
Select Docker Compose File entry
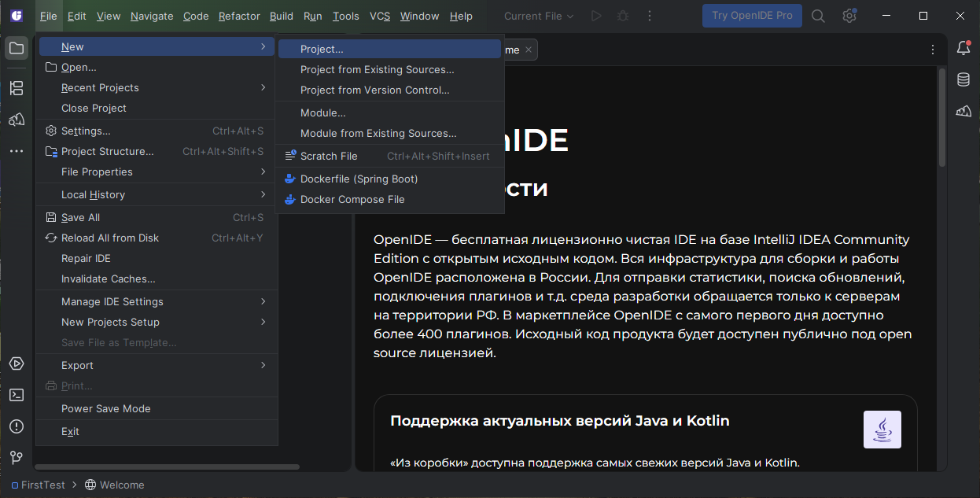pyautogui.click(x=389, y=199)
